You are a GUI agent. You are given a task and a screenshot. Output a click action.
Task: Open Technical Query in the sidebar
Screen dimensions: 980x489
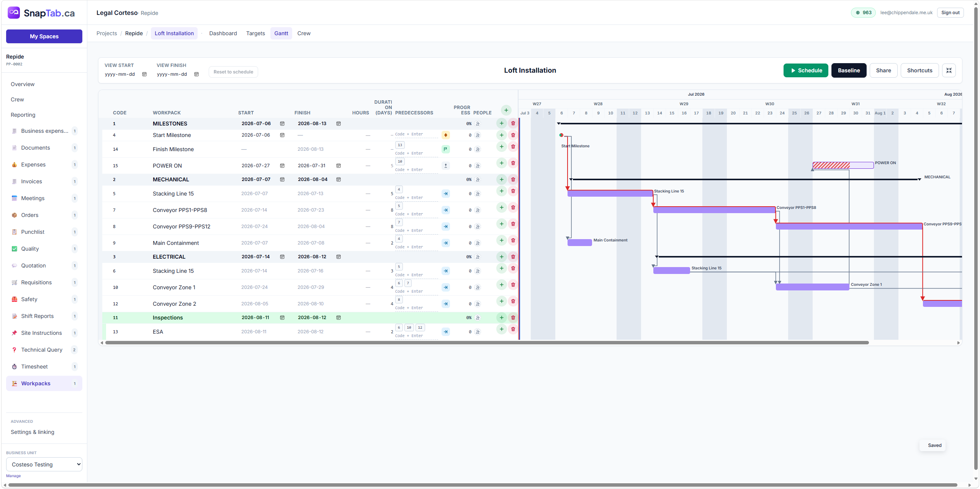[44, 350]
